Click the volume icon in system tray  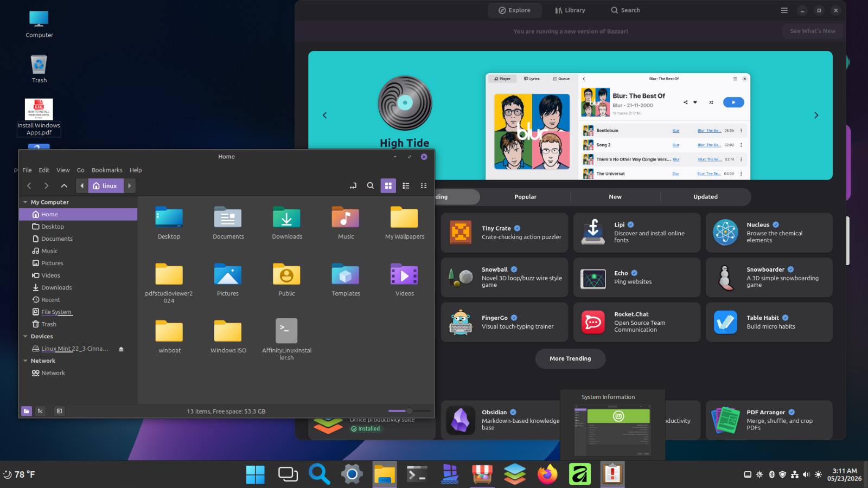pyautogui.click(x=806, y=474)
